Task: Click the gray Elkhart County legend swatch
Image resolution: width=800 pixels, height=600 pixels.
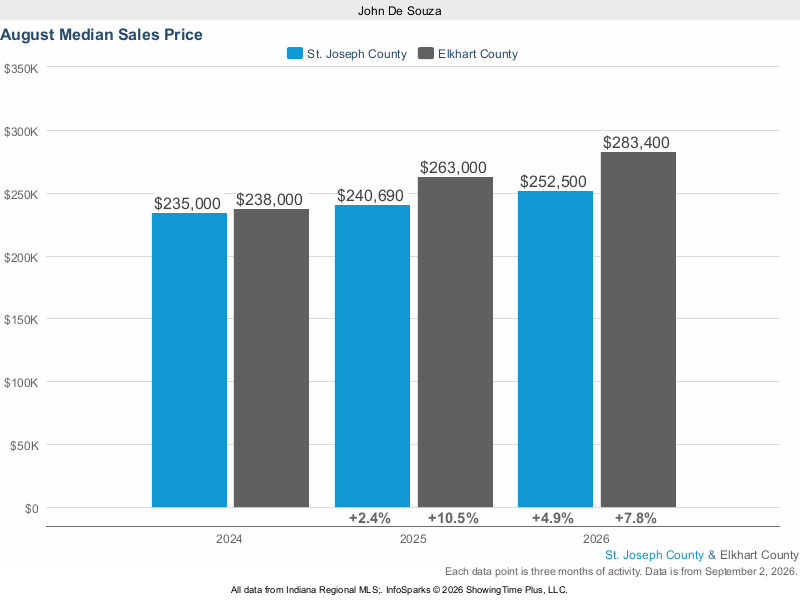Action: point(426,54)
